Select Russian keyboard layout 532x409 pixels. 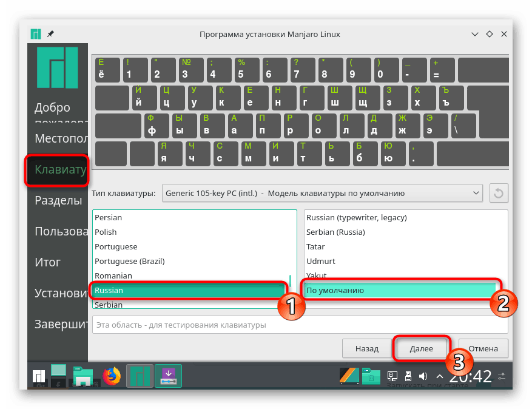tap(189, 290)
